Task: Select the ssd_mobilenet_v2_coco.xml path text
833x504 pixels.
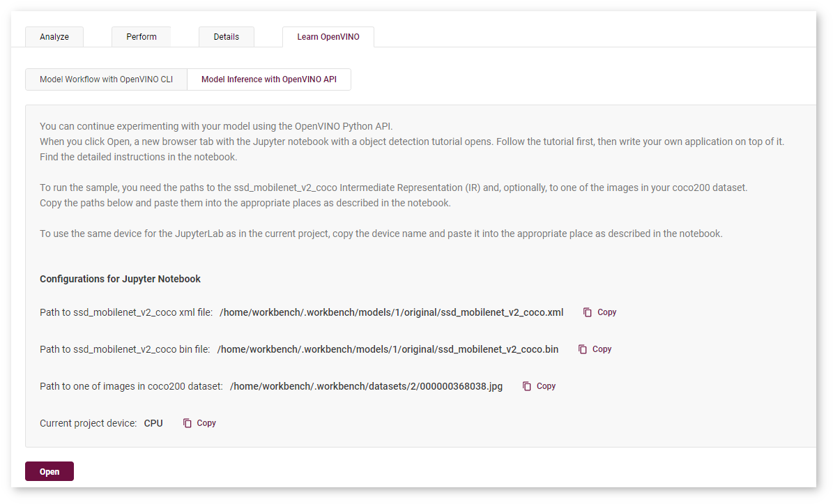Action: click(x=392, y=312)
